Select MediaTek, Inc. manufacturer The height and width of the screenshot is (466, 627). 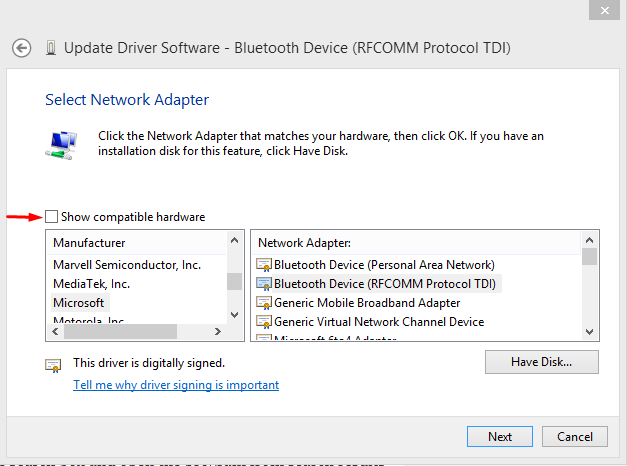[92, 284]
